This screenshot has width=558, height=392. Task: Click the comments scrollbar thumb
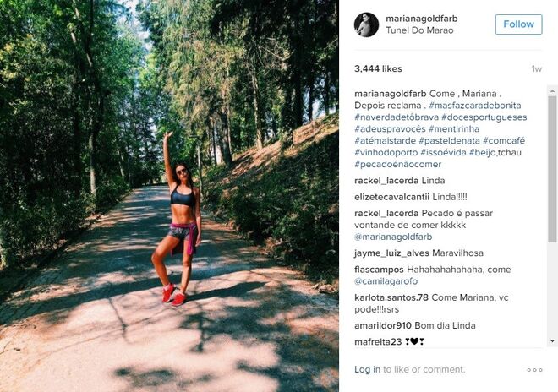pyautogui.click(x=552, y=169)
